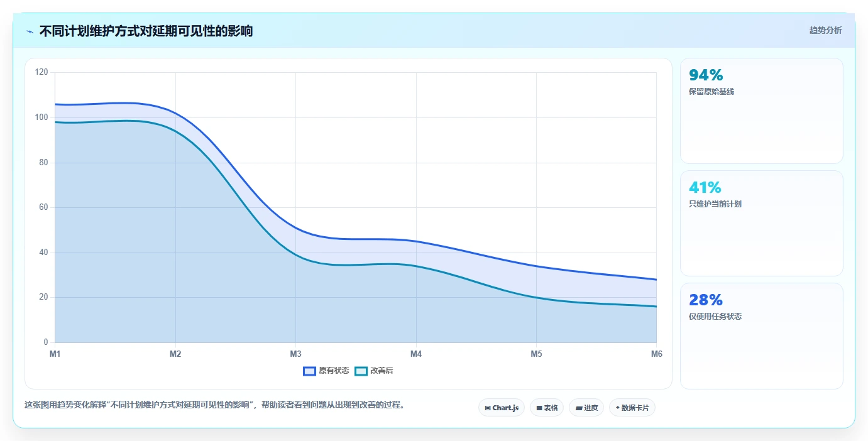Image resolution: width=868 pixels, height=441 pixels.
Task: Click the 28% value
Action: pyautogui.click(x=705, y=300)
